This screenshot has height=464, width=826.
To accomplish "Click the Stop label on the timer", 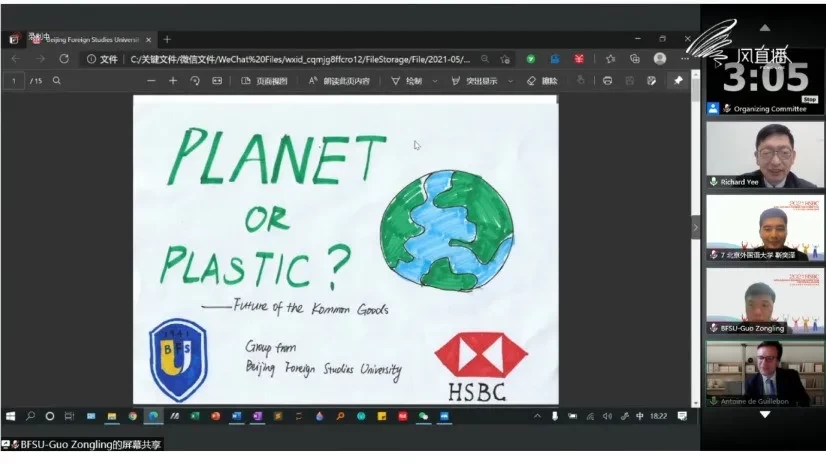I will (x=810, y=99).
